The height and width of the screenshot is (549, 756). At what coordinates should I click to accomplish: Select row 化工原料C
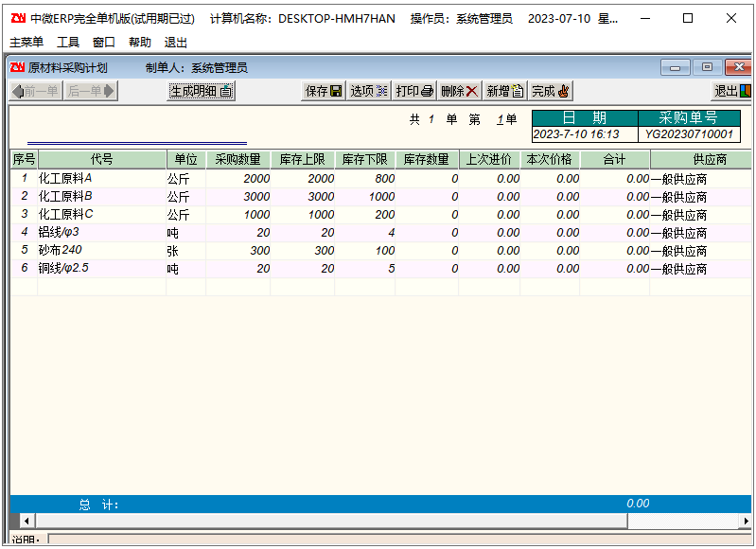click(x=381, y=214)
